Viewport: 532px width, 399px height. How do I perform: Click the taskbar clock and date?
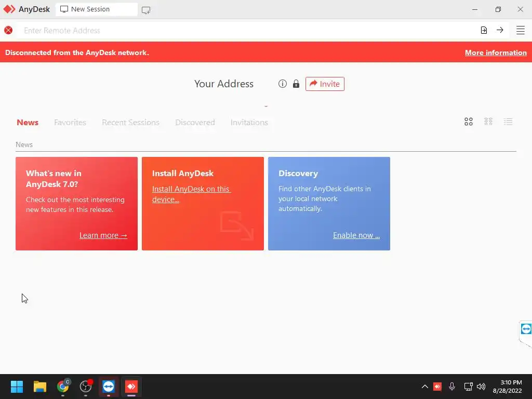click(x=508, y=387)
